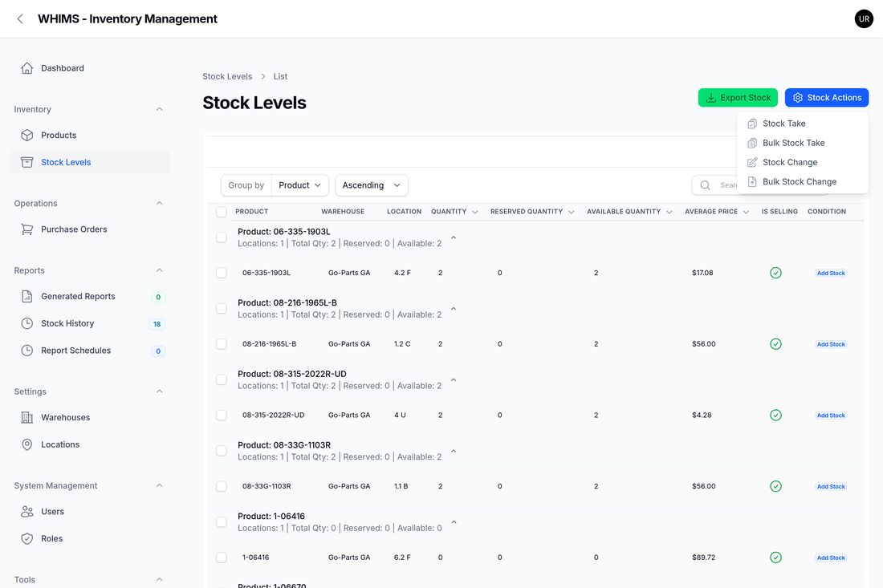Click the Bulk Stock Take icon

pyautogui.click(x=752, y=143)
